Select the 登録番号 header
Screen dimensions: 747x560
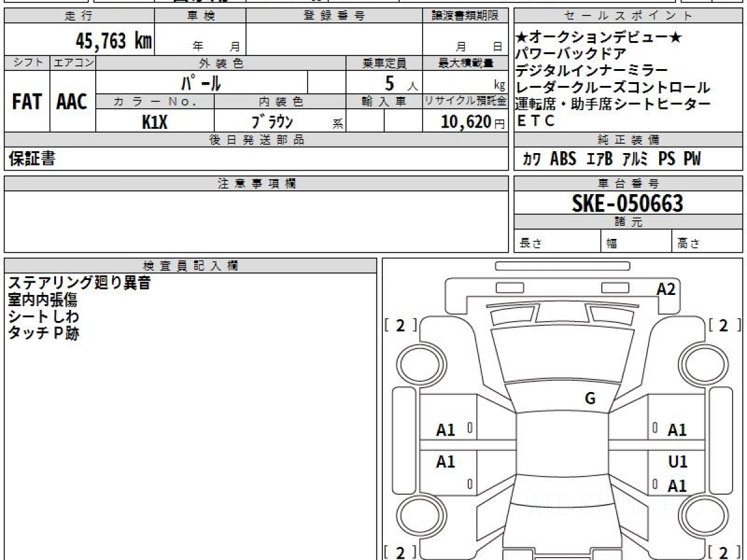tap(334, 16)
